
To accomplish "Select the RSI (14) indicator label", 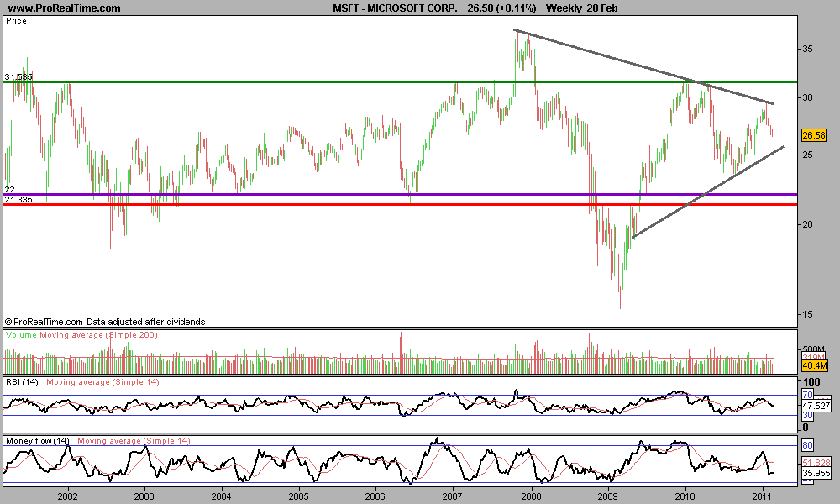I will click(x=22, y=382).
